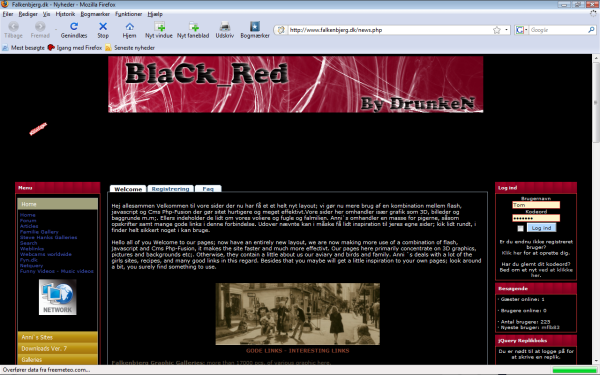Open the Historik menu

point(65,14)
